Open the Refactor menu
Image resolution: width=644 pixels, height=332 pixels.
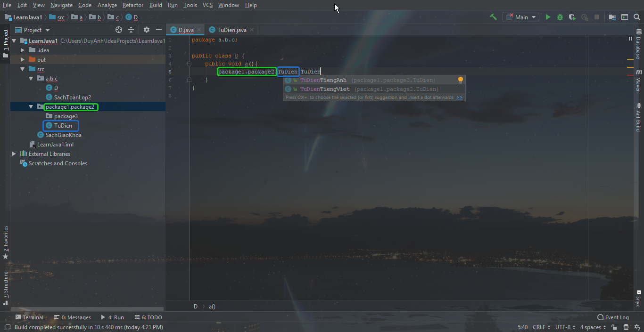[x=132, y=5]
